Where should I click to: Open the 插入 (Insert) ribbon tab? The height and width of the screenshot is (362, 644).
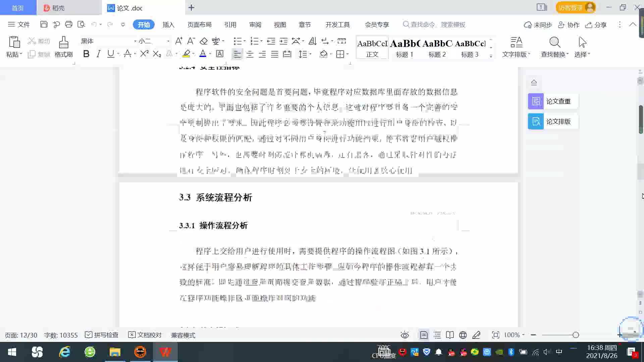(168, 25)
